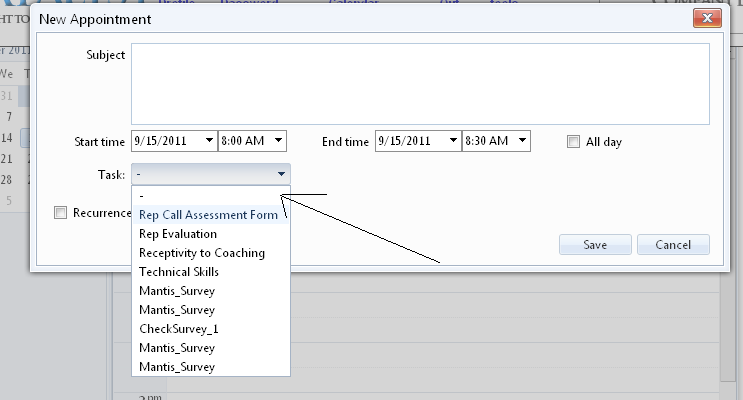Close the New Appointment dialog

[707, 19]
